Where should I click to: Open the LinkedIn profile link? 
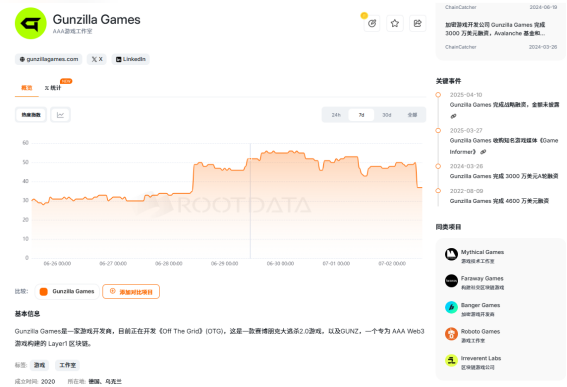pyautogui.click(x=131, y=59)
